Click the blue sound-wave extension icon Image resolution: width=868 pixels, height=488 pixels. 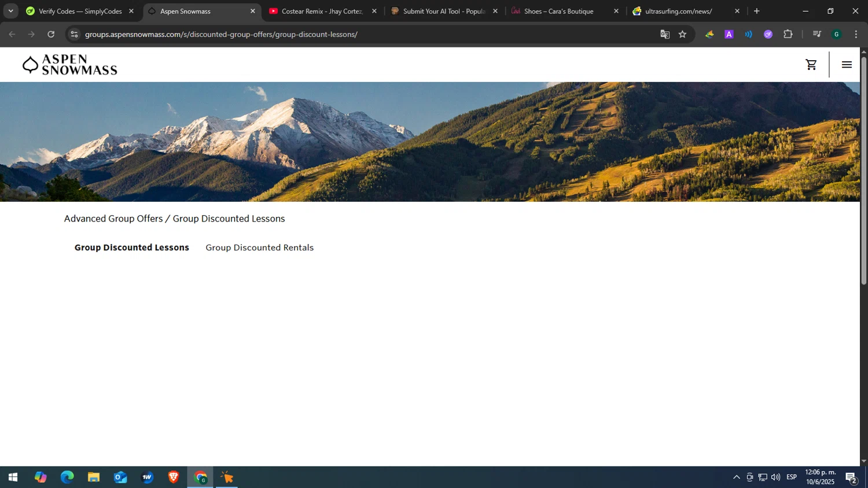[x=748, y=34]
